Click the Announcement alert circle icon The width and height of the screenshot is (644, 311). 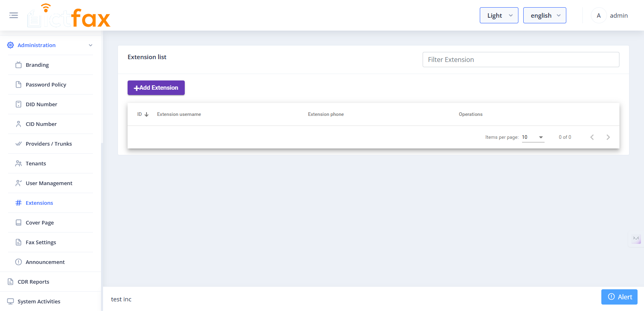pos(19,262)
